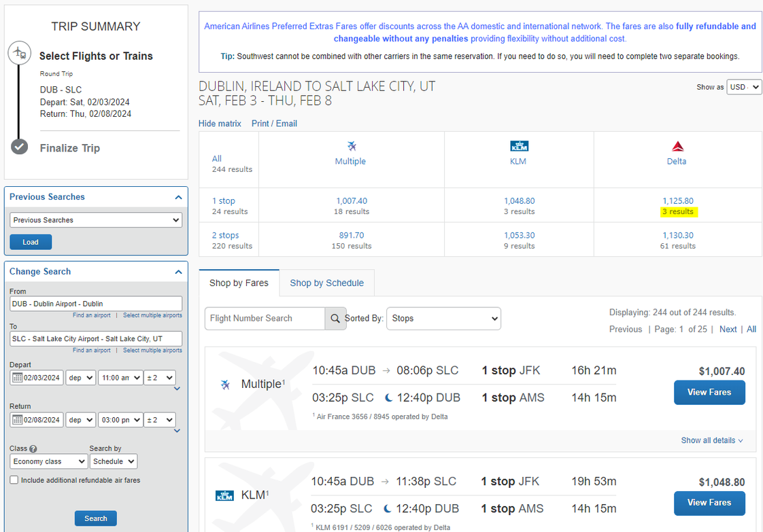Click the Multiple carriers plane icon in matrix
This screenshot has height=532, width=763.
(352, 146)
